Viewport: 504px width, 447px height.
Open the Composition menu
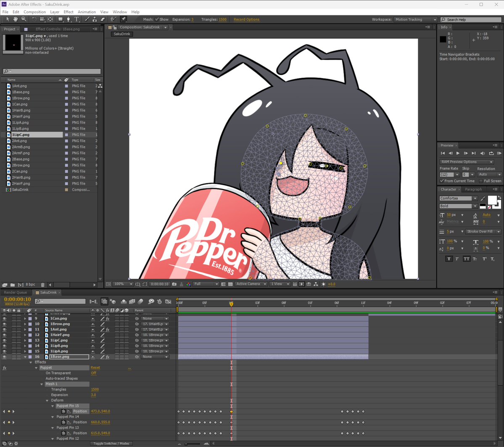[x=35, y=12]
